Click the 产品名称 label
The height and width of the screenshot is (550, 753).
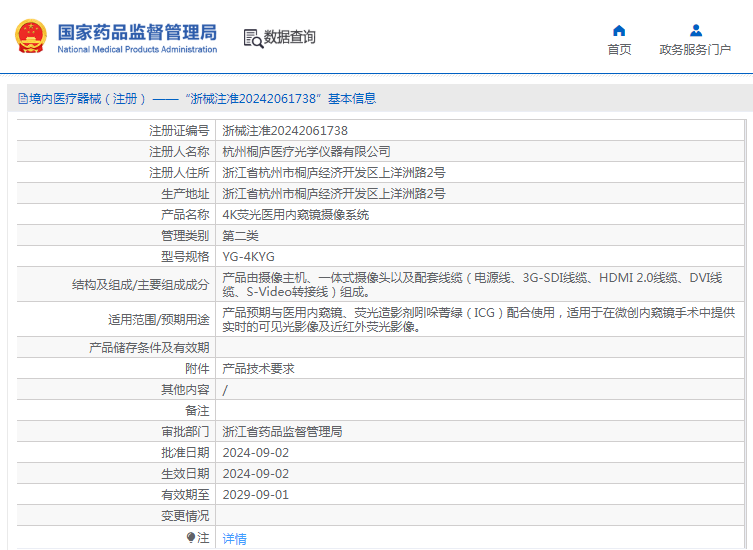(x=185, y=215)
